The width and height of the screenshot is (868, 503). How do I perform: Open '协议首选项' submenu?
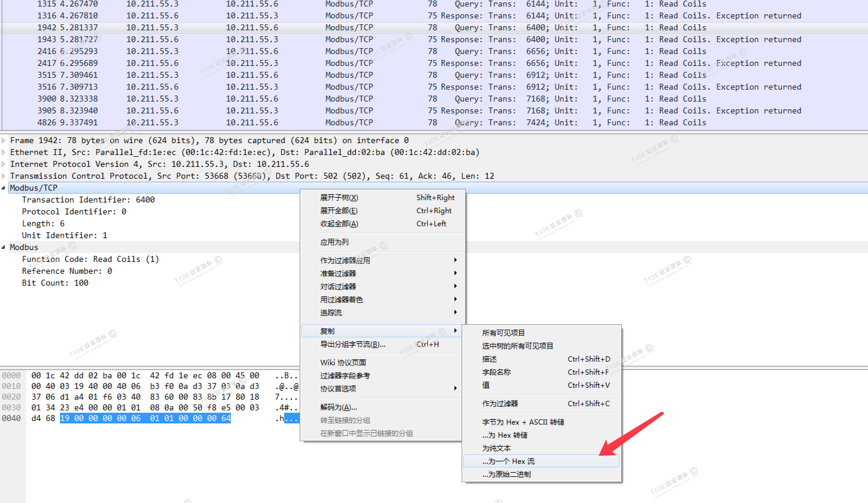(338, 389)
